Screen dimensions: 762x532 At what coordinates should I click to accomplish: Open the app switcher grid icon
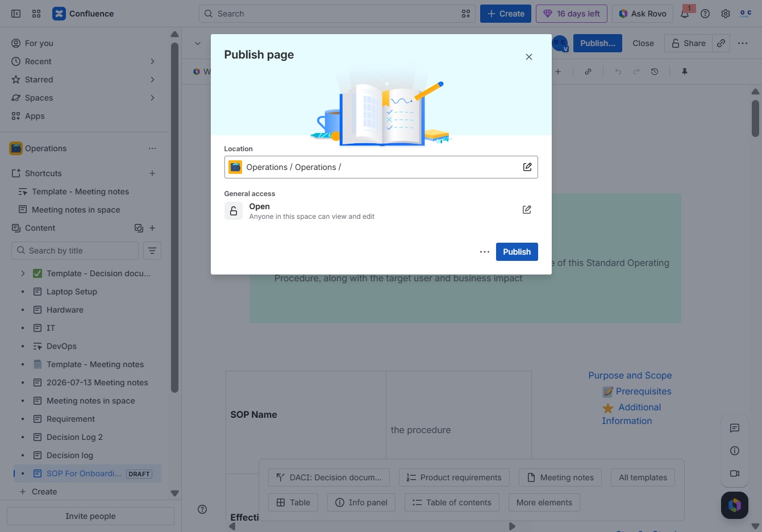[x=36, y=14]
